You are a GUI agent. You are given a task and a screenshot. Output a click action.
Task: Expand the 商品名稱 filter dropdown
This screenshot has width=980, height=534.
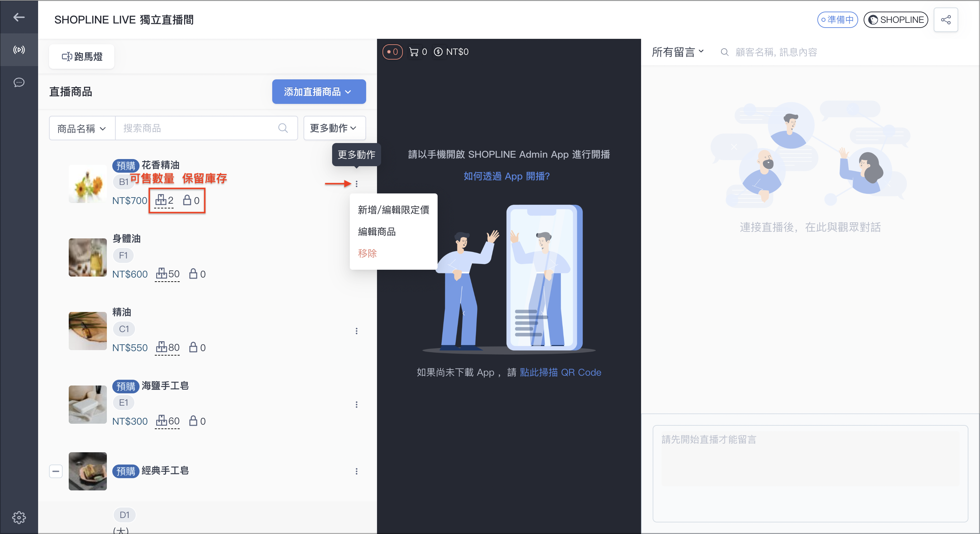[82, 129]
